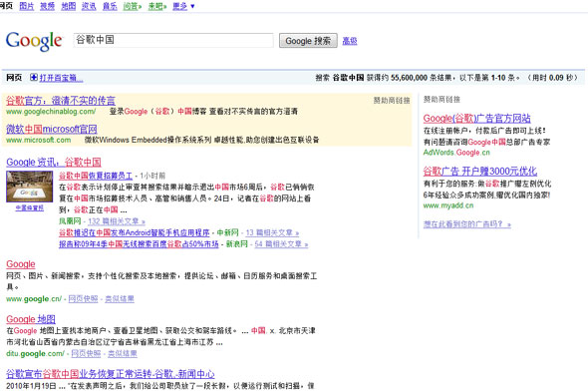588x392 pixels.
Task: Open the 想在此看到您的广告吗? link
Action: click(466, 224)
